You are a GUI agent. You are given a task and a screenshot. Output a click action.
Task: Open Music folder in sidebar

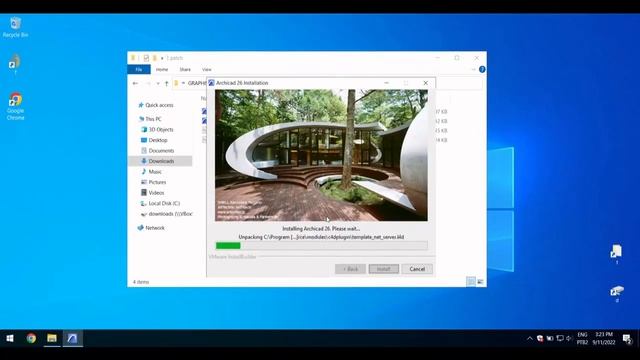coord(151,172)
